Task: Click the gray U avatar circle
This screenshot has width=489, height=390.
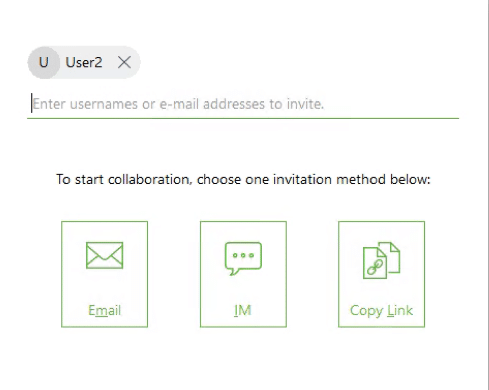Action: pyautogui.click(x=44, y=62)
